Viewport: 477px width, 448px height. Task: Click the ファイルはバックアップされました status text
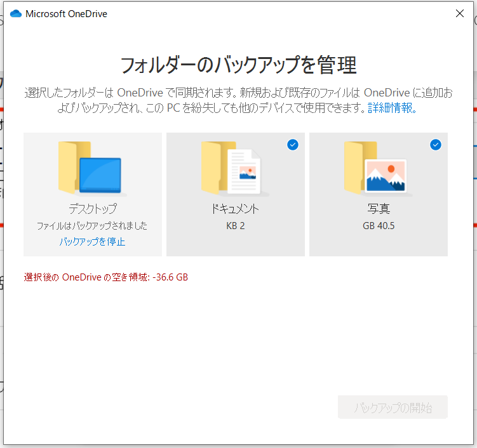(x=92, y=226)
